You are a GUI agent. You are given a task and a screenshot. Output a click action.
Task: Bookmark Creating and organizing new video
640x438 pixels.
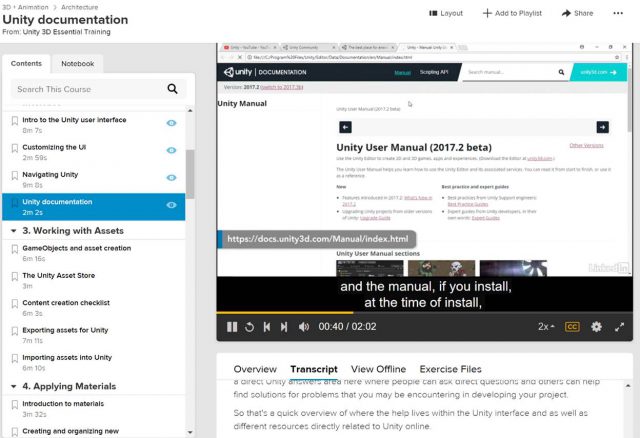point(15,432)
